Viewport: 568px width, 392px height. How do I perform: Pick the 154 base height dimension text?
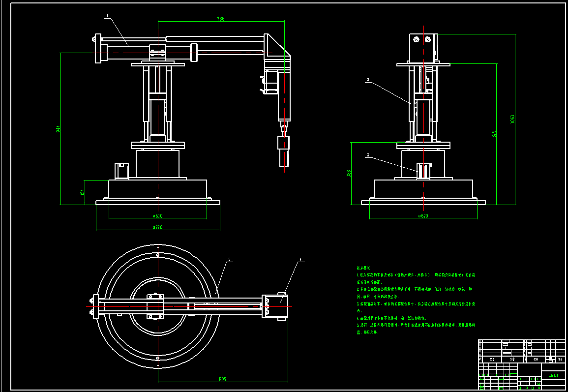[x=83, y=192]
